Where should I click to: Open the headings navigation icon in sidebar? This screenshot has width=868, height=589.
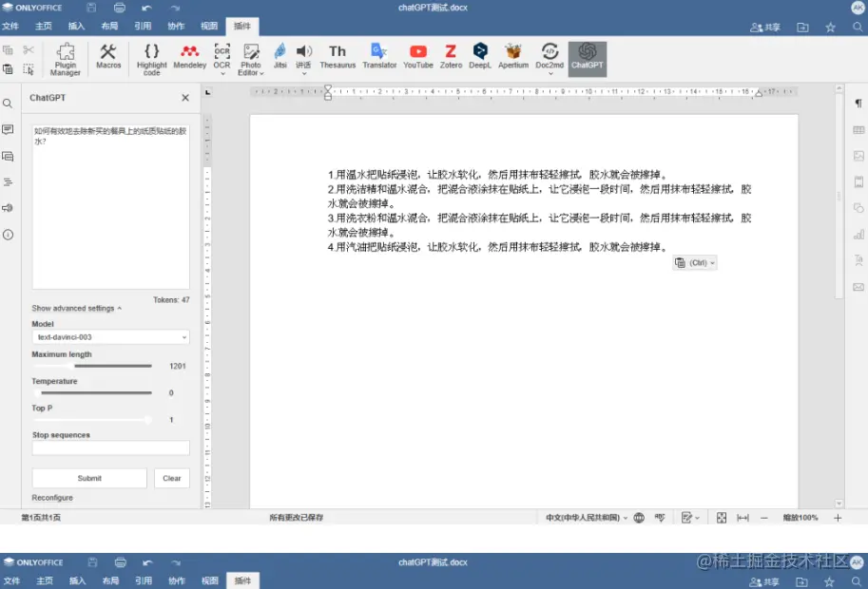pyautogui.click(x=8, y=182)
